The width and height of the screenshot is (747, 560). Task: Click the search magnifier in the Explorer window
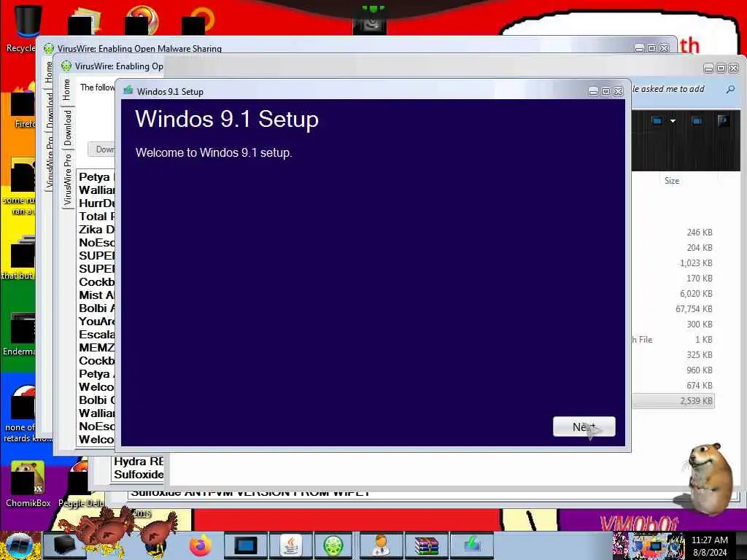[x=729, y=89]
